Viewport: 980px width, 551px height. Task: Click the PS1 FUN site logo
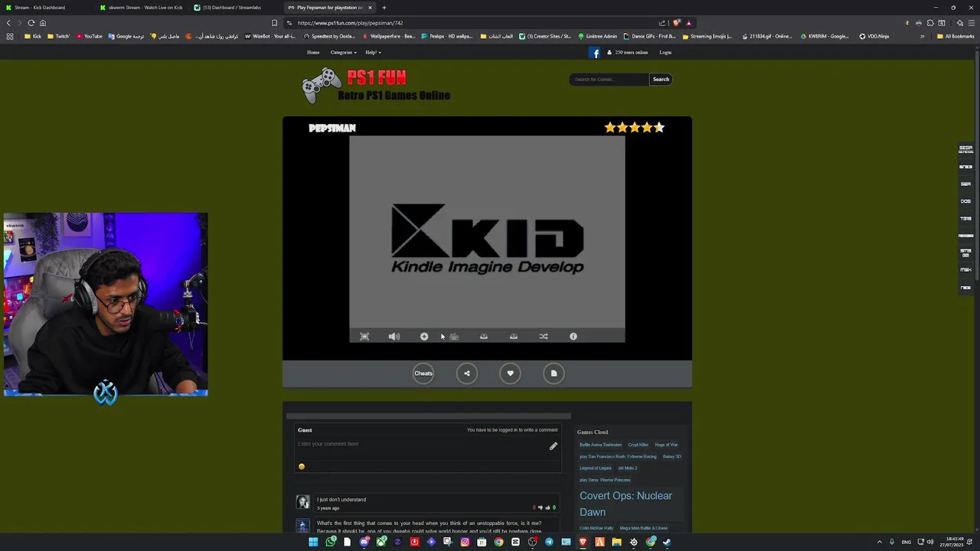[x=376, y=86]
